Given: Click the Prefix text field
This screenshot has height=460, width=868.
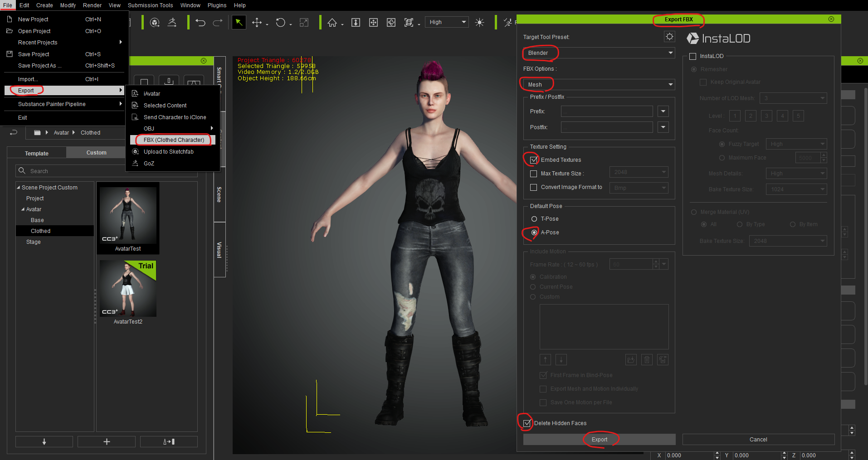Looking at the screenshot, I should coord(607,111).
